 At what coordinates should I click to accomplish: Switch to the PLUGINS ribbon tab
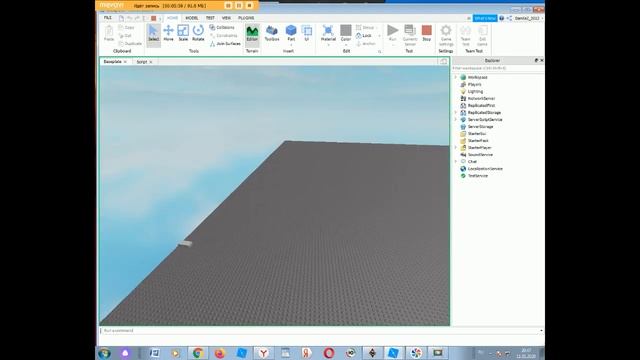246,18
